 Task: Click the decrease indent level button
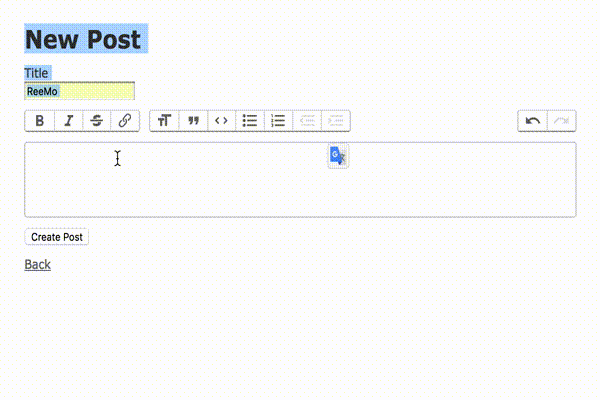(307, 121)
